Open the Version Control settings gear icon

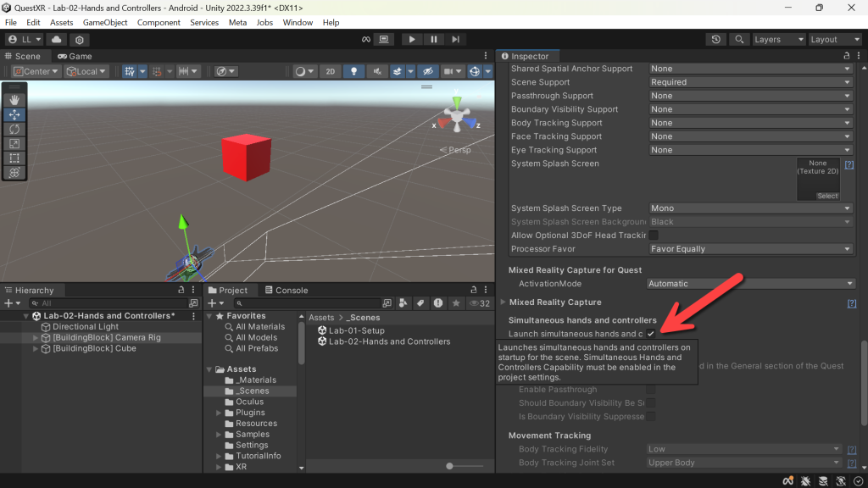(x=79, y=39)
